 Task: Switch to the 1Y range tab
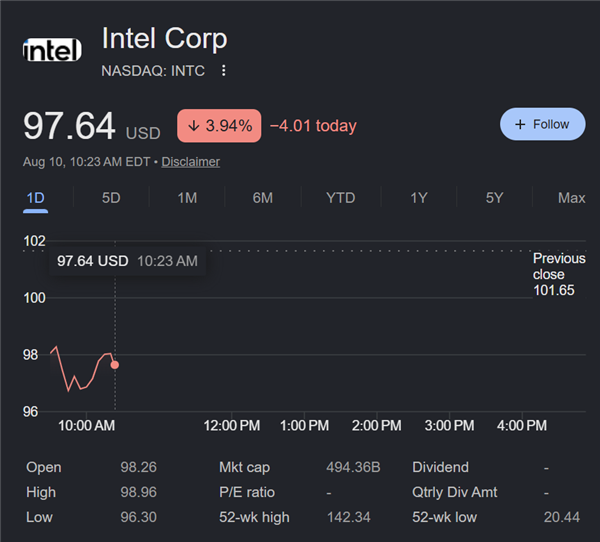419,198
